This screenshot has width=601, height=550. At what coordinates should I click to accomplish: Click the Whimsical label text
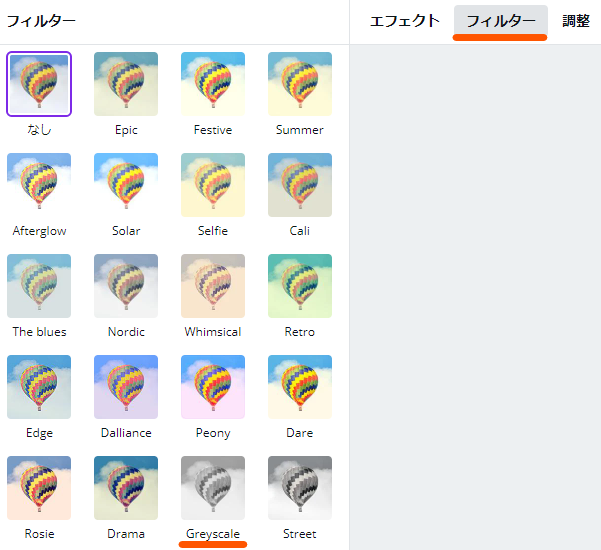coord(213,332)
